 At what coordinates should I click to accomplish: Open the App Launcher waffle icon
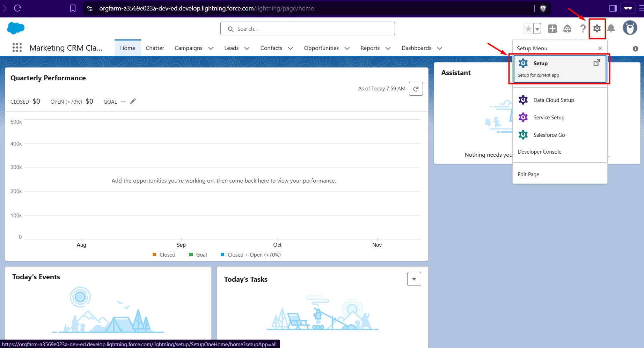click(17, 47)
